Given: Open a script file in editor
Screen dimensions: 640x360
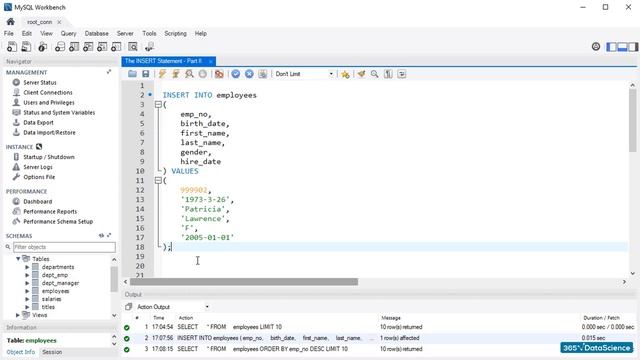Looking at the screenshot, I should 132,74.
